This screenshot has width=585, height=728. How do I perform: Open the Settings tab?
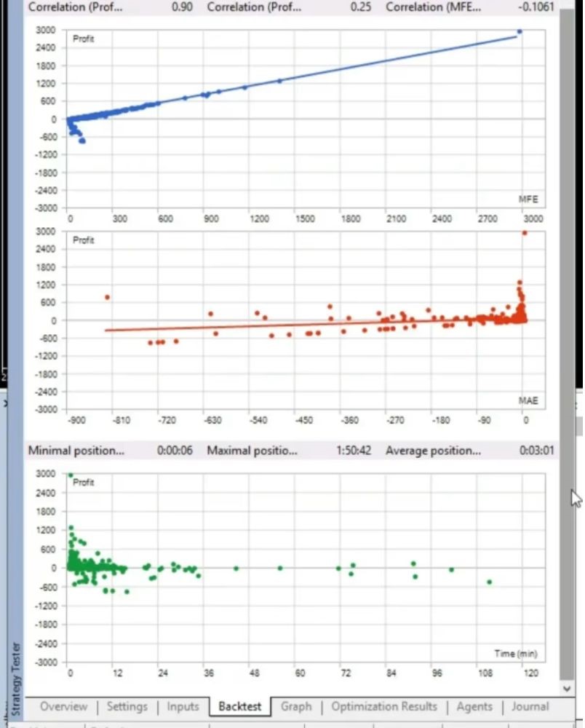click(127, 707)
